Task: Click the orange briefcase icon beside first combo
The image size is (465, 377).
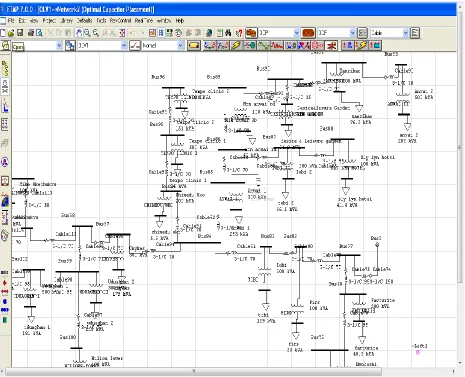Action: [x=251, y=33]
